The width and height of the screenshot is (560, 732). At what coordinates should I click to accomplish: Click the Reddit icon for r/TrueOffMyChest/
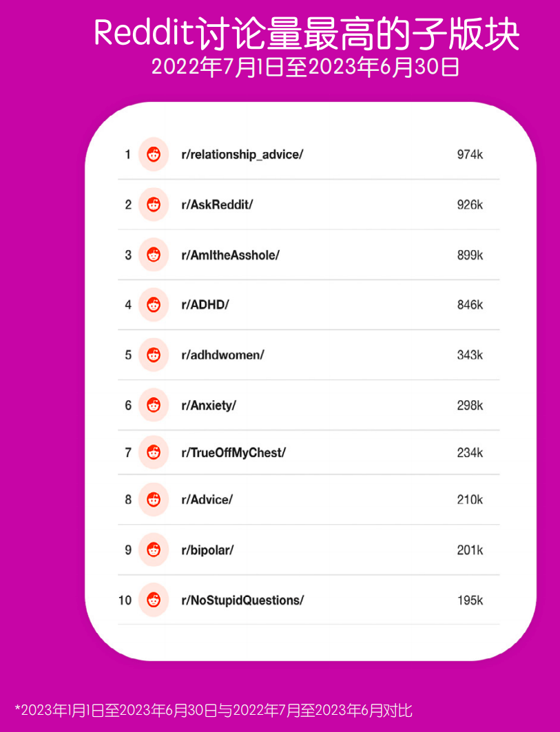click(154, 452)
